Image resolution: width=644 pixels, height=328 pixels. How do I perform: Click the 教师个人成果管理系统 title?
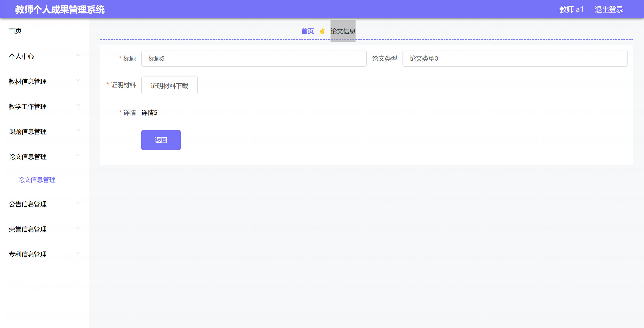[60, 9]
